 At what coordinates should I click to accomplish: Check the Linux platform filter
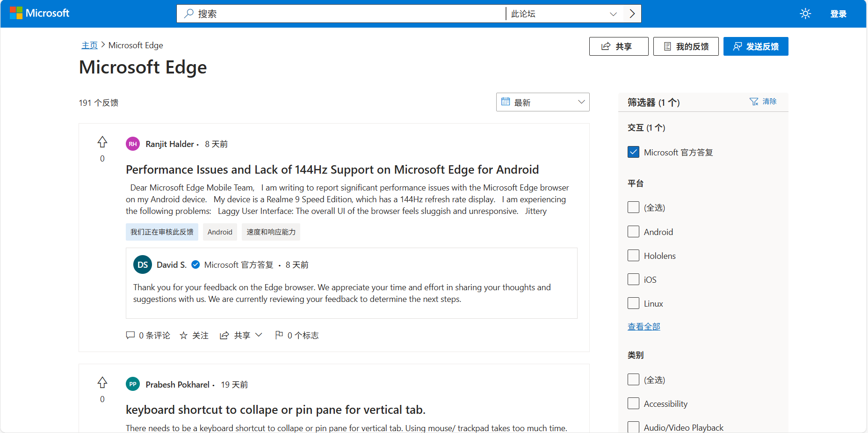(x=633, y=303)
